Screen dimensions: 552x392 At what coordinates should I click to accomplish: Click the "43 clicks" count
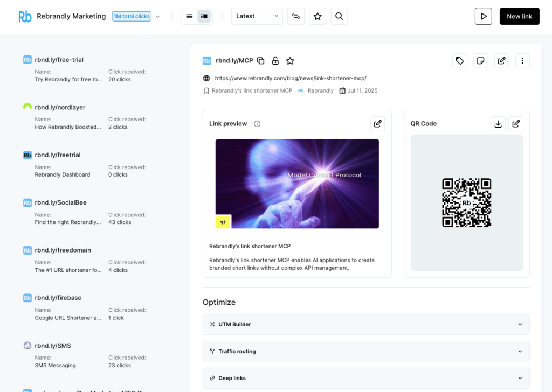120,222
